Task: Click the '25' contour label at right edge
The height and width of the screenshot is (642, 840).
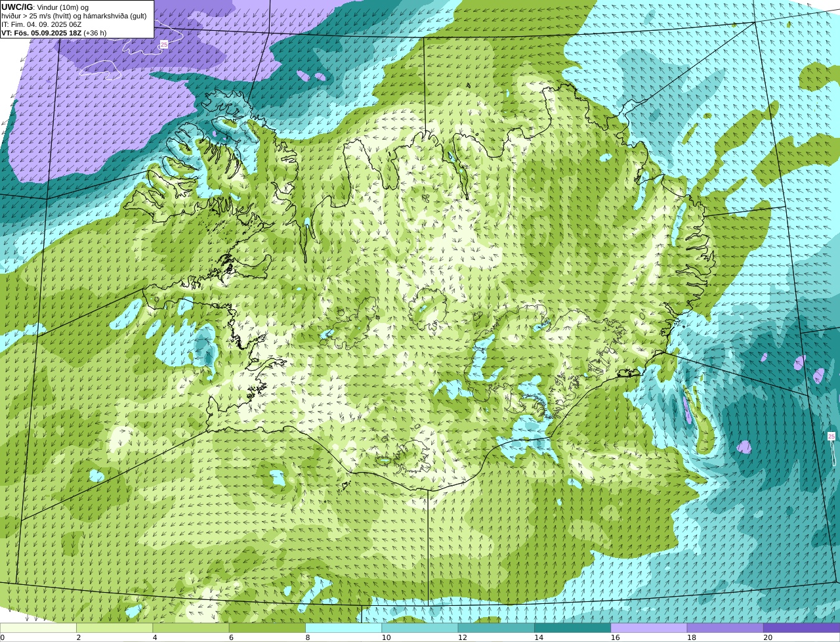Action: (x=831, y=437)
